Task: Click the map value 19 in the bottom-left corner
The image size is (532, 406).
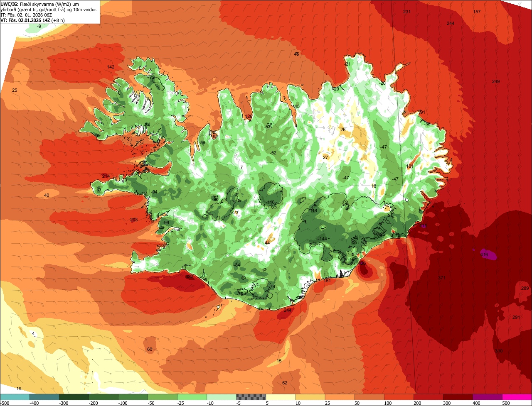Action: [19, 389]
